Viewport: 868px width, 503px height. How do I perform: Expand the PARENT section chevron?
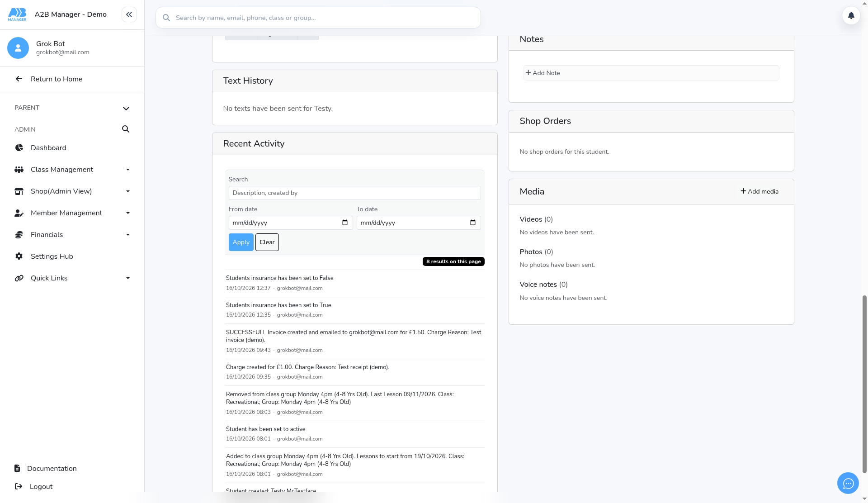126,108
